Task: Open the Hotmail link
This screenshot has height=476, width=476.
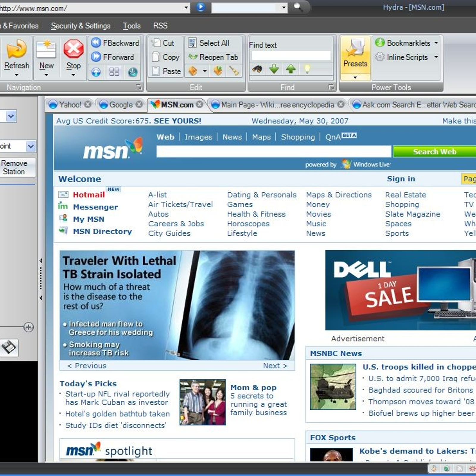Action: point(89,195)
